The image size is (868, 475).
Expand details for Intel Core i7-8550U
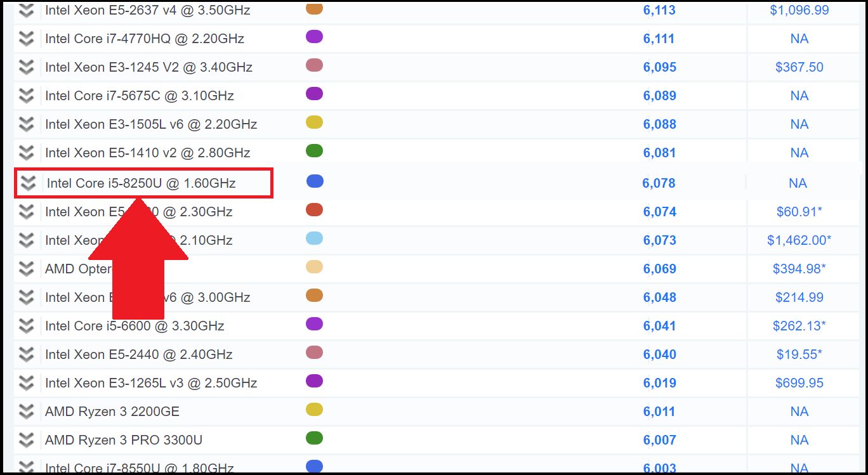26,468
